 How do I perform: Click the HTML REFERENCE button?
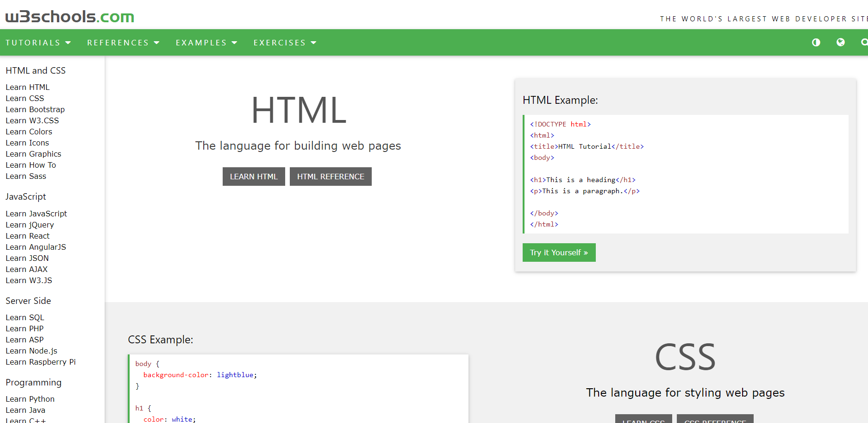pyautogui.click(x=331, y=177)
